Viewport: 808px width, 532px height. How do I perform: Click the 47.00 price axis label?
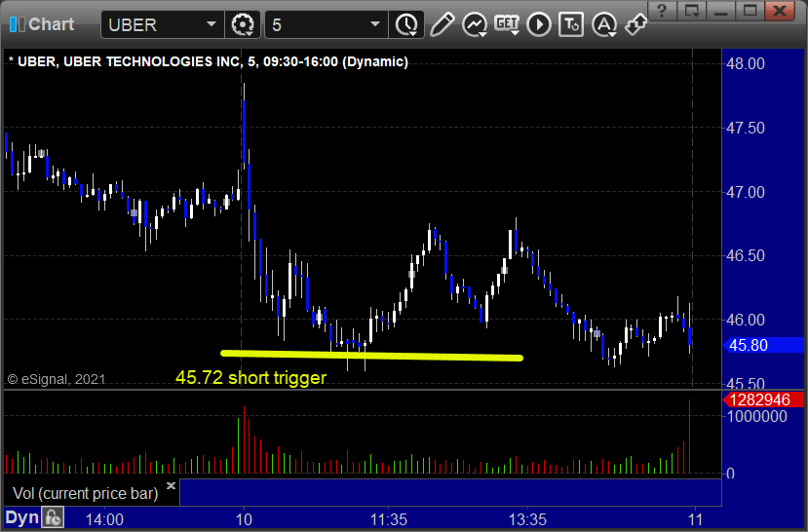[745, 192]
